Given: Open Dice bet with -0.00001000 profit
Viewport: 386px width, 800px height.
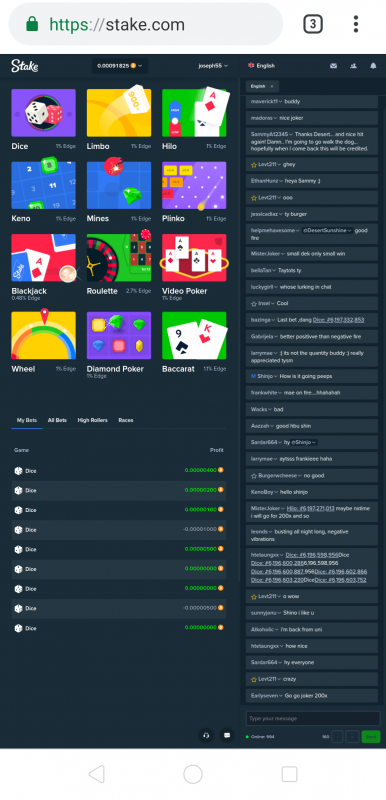Looking at the screenshot, I should point(118,530).
